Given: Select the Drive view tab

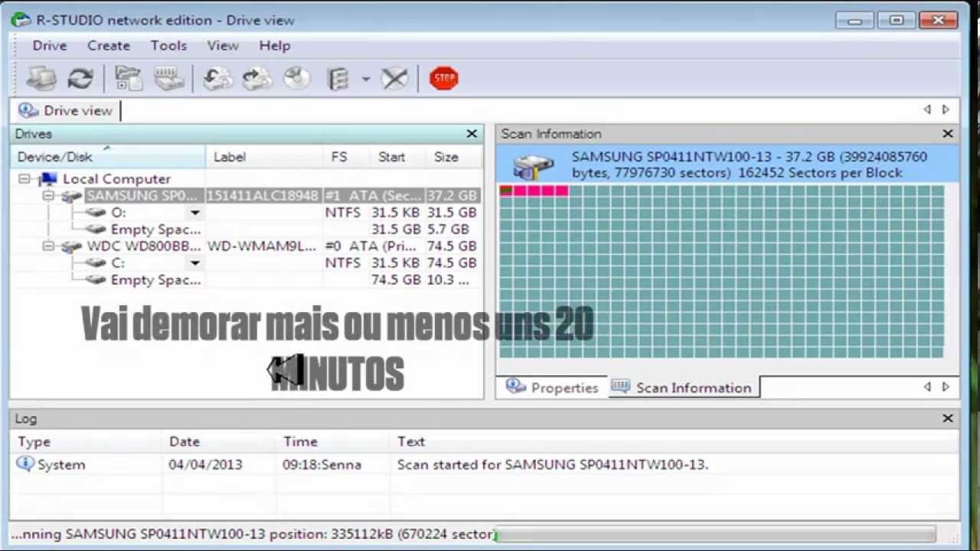Looking at the screenshot, I should 66,111.
